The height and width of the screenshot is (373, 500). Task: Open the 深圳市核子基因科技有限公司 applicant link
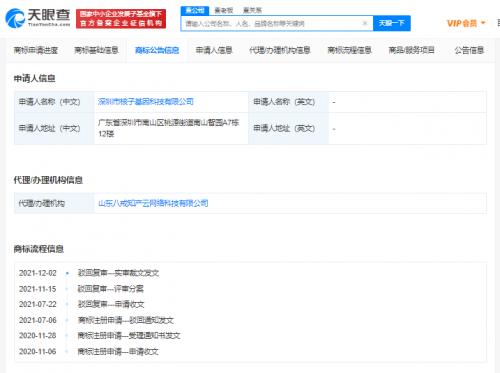(x=146, y=101)
